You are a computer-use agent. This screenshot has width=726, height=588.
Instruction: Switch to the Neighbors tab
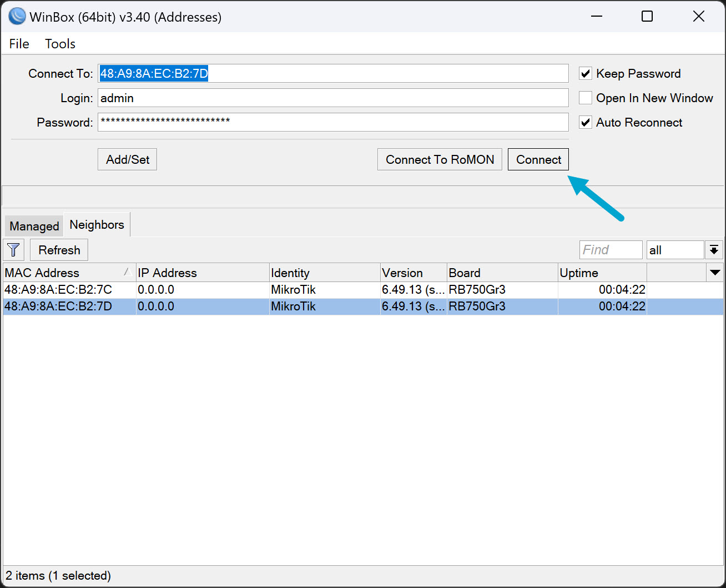pos(96,224)
